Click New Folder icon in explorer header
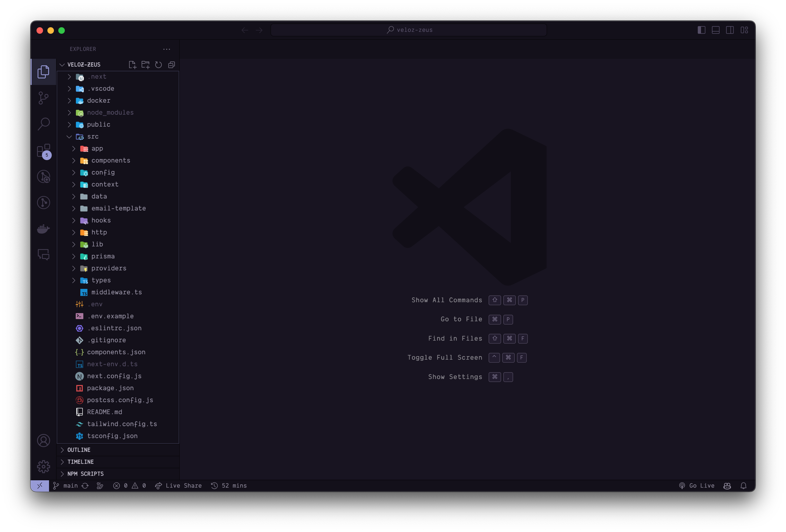The image size is (786, 532). (145, 65)
